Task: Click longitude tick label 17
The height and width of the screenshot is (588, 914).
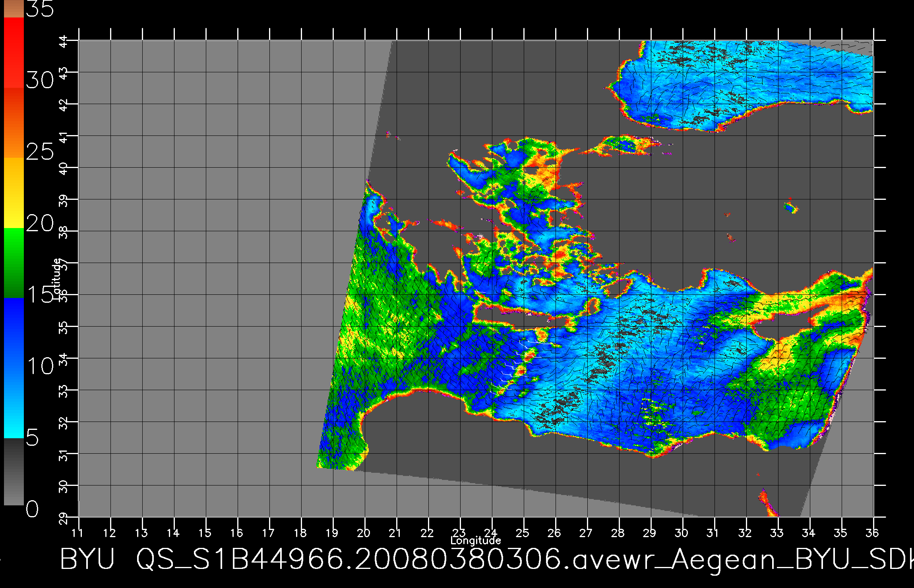Action: pyautogui.click(x=268, y=533)
